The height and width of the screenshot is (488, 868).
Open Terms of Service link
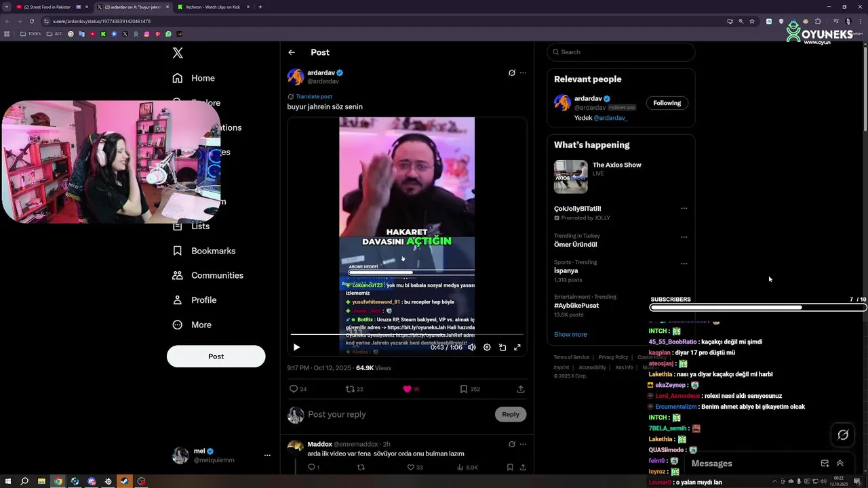pos(571,357)
